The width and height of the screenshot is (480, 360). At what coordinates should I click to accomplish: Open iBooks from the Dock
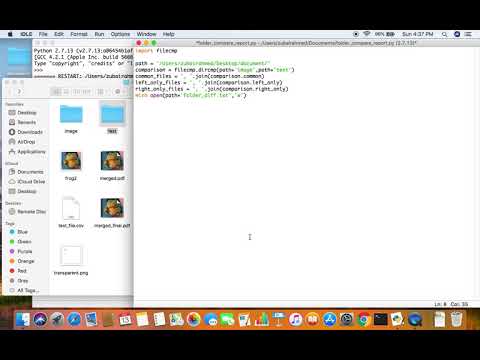(313, 319)
